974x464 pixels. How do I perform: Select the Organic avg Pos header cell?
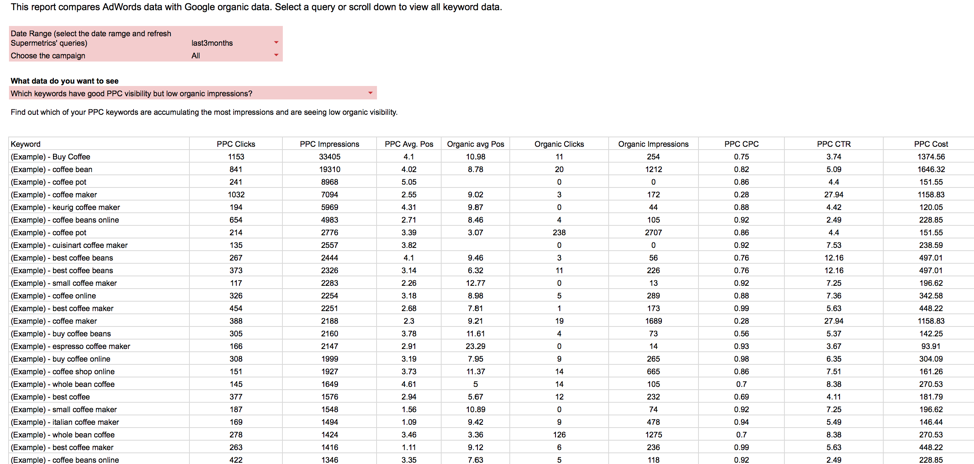pyautogui.click(x=475, y=144)
